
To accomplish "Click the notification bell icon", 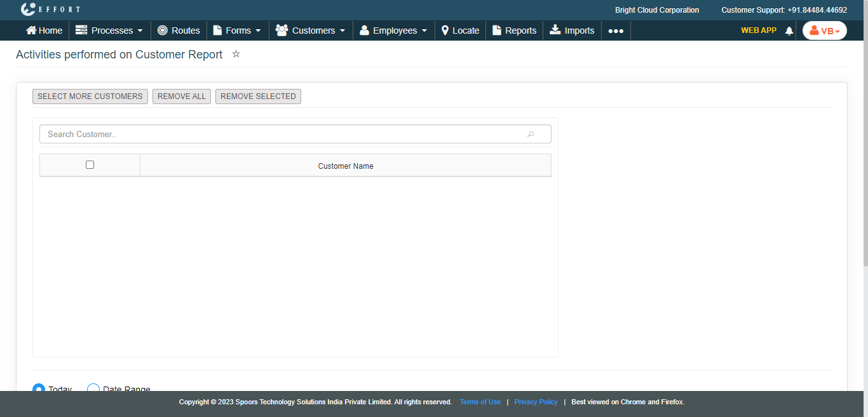I will (789, 30).
